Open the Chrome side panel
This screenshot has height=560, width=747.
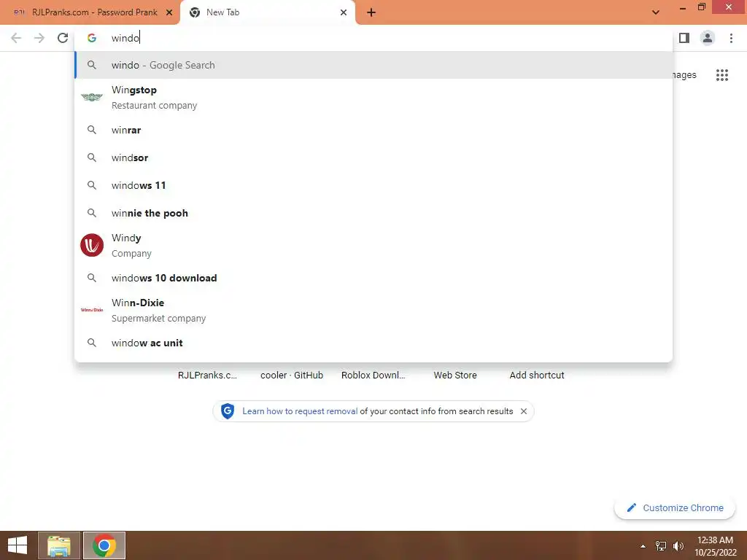click(x=684, y=38)
